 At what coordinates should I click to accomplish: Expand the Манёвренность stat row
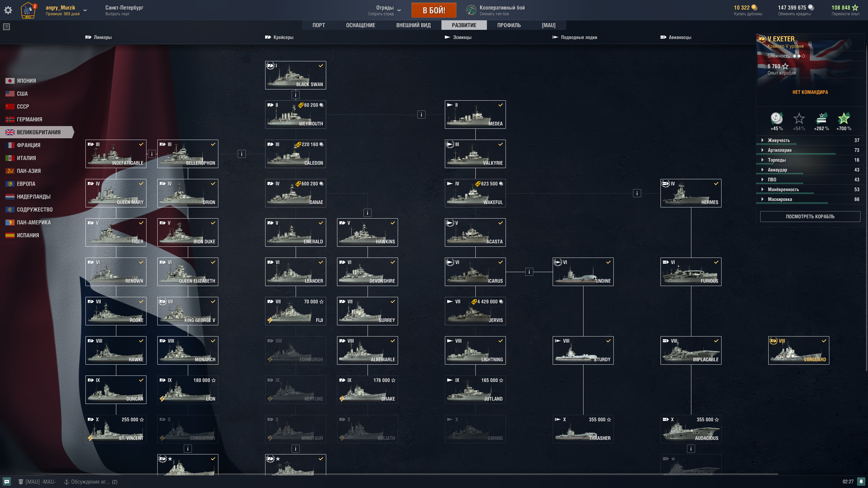(810, 189)
